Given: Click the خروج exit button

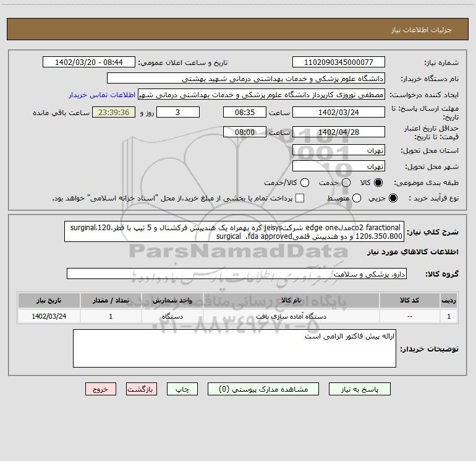Looking at the screenshot, I should click(x=101, y=389).
